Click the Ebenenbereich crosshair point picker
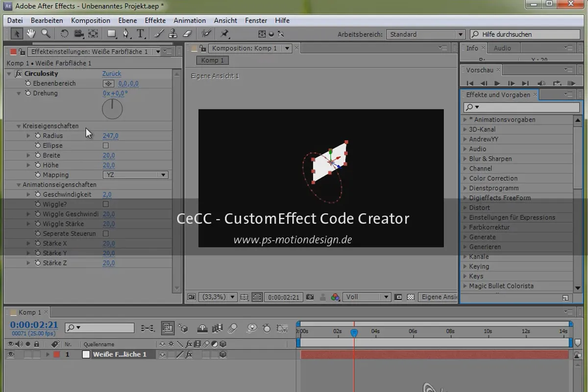This screenshot has height=392, width=588. (x=108, y=83)
